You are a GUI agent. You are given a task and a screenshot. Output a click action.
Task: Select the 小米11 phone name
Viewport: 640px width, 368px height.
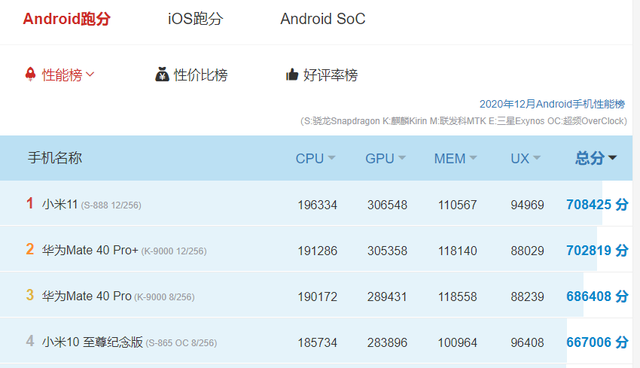coord(60,204)
